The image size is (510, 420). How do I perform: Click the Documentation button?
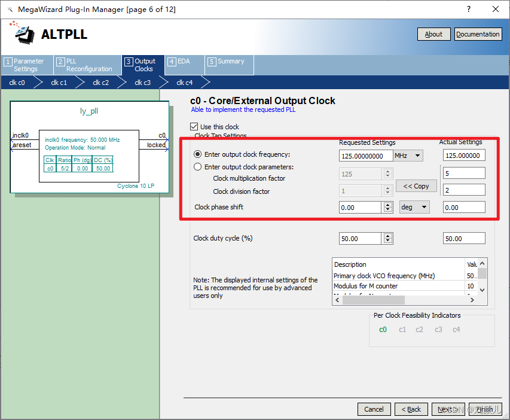click(478, 34)
